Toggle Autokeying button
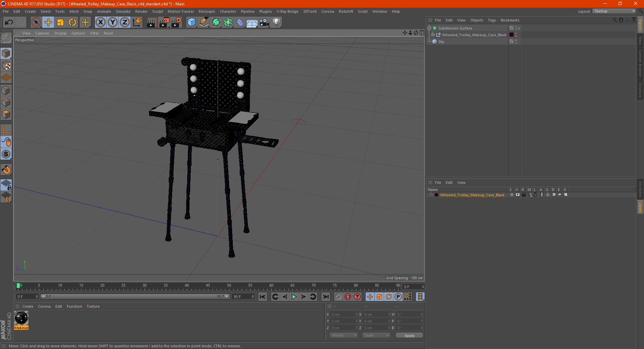 pos(348,297)
